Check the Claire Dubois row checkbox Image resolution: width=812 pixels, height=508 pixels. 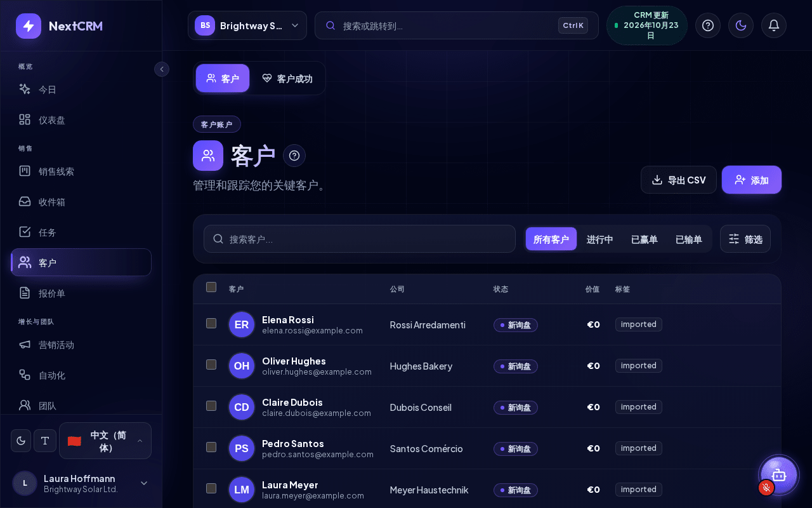211,406
